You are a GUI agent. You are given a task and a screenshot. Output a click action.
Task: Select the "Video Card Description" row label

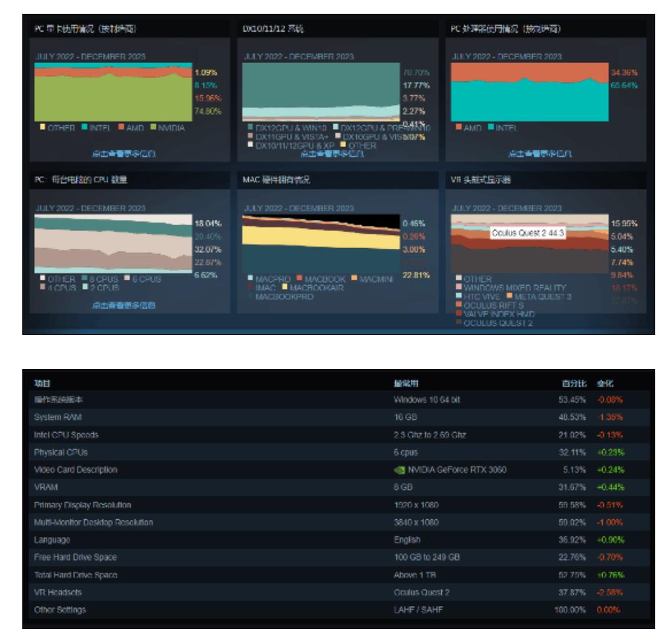point(76,470)
